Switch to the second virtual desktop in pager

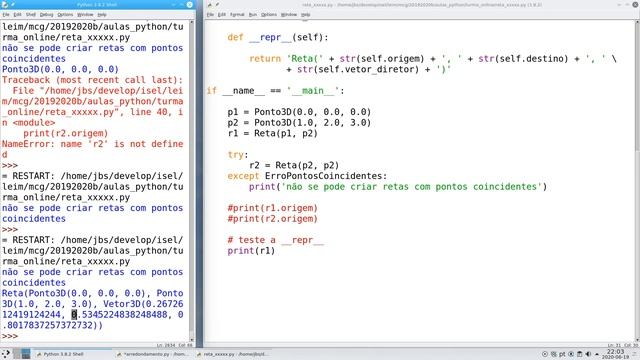[x=26, y=354]
